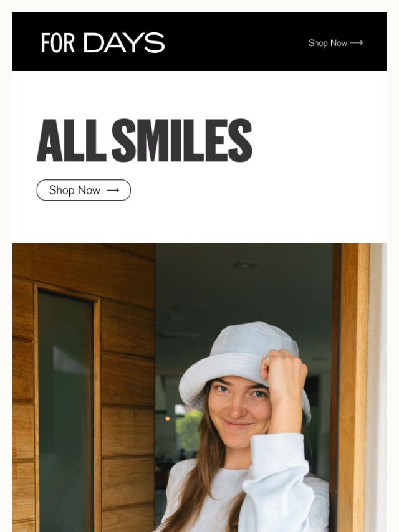Click the word FOR in logo

[58, 43]
